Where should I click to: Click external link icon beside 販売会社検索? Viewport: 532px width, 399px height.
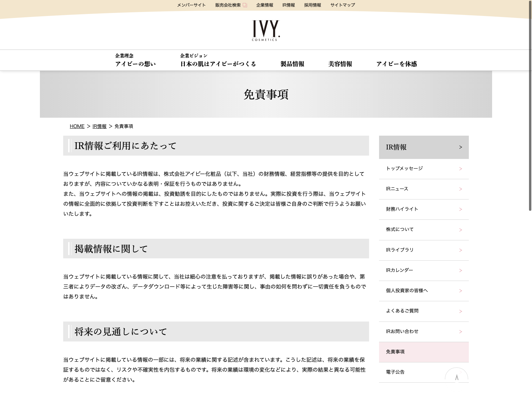(x=245, y=5)
